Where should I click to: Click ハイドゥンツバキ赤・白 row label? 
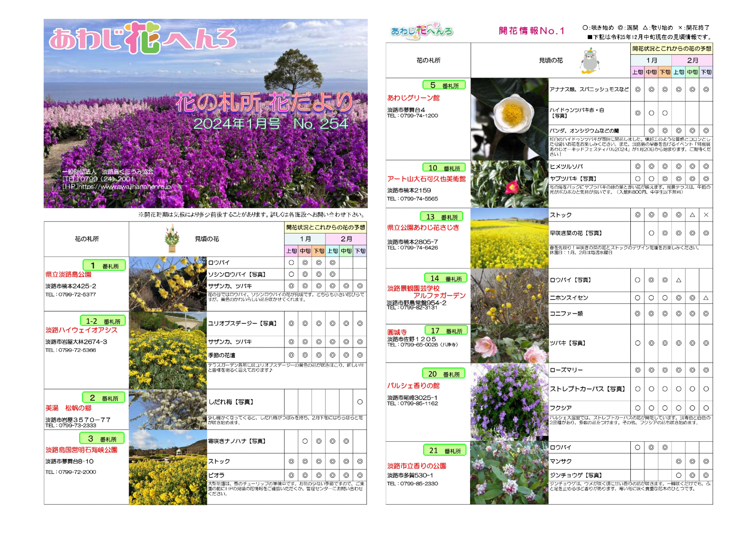577,113
